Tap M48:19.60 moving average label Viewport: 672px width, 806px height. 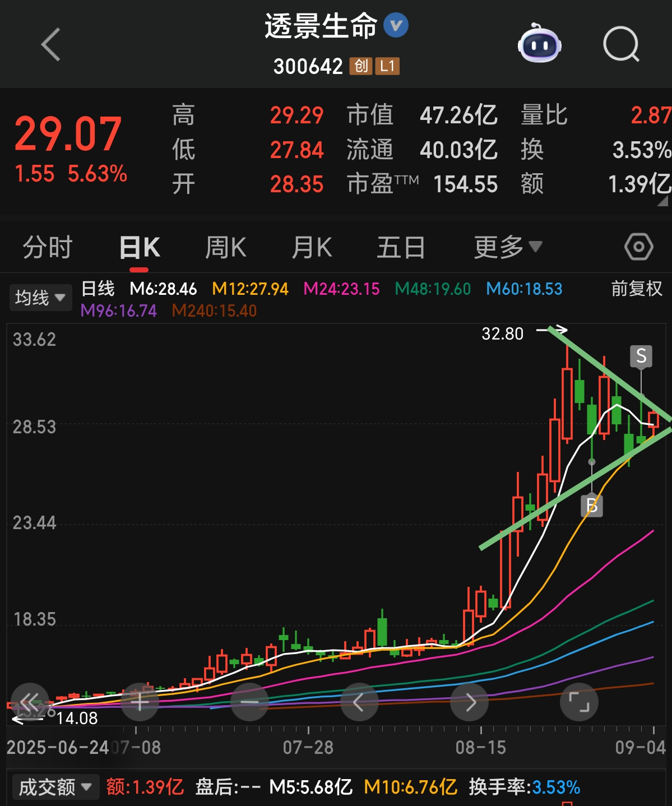click(x=433, y=289)
